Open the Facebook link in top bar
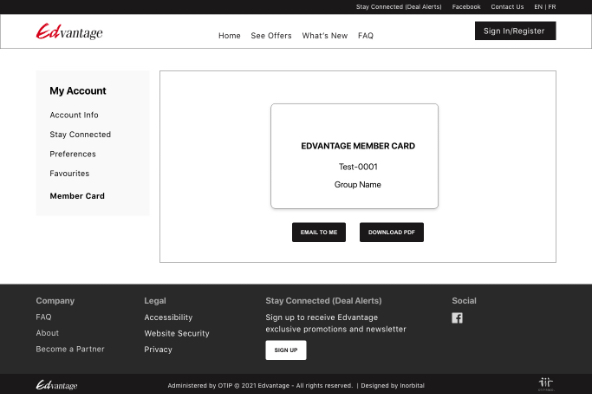This screenshot has height=394, width=592. (466, 7)
